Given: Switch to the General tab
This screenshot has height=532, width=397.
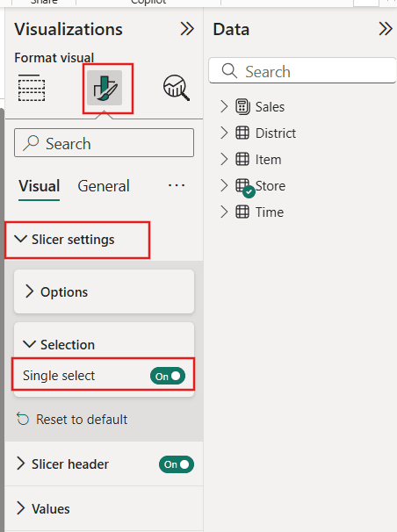Looking at the screenshot, I should coord(104,186).
